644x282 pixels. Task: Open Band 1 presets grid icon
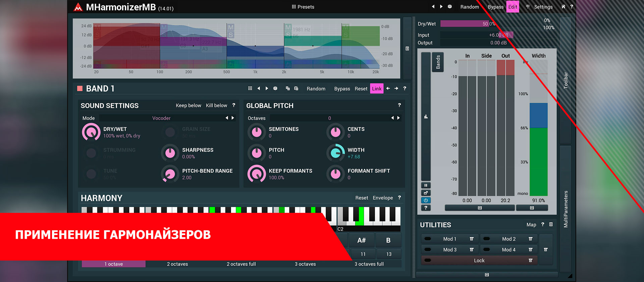[250, 88]
